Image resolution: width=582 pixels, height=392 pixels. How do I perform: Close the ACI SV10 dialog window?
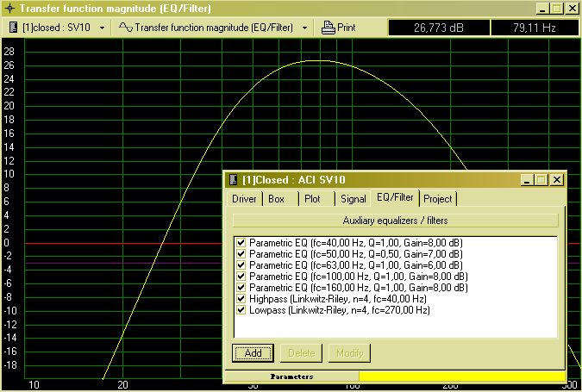(557, 180)
